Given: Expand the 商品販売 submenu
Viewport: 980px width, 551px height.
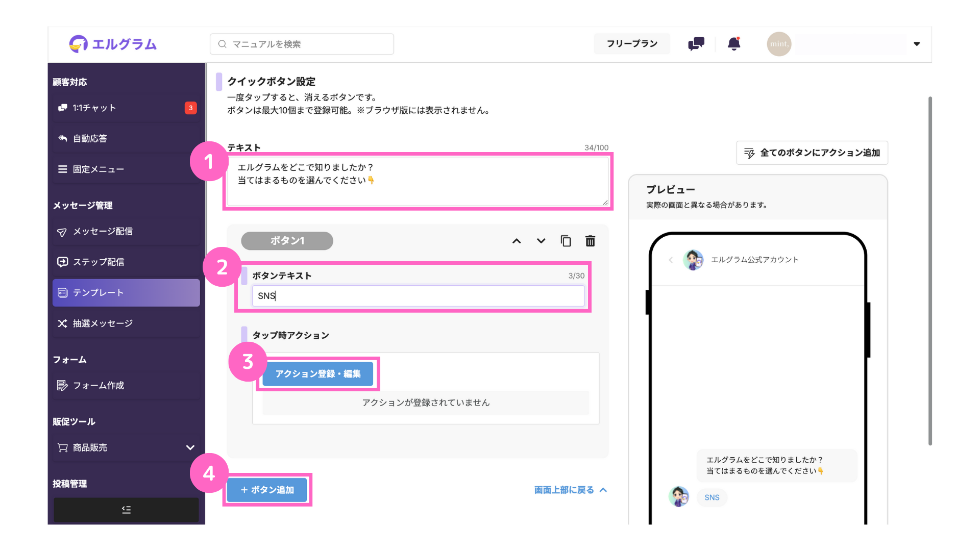Looking at the screenshot, I should pyautogui.click(x=190, y=447).
